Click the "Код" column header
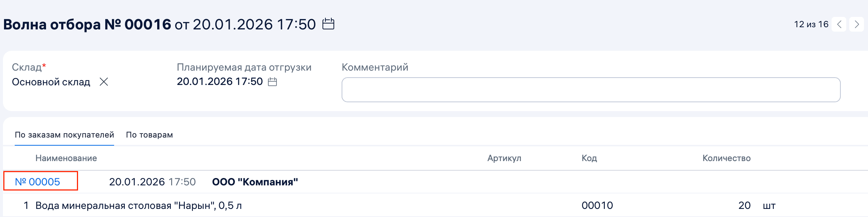 coord(589,158)
